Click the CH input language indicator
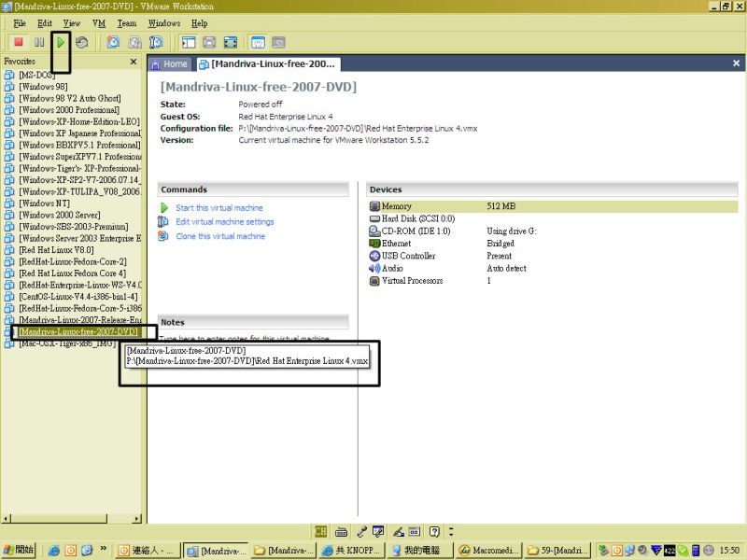The width and height of the screenshot is (747, 560). (320, 531)
